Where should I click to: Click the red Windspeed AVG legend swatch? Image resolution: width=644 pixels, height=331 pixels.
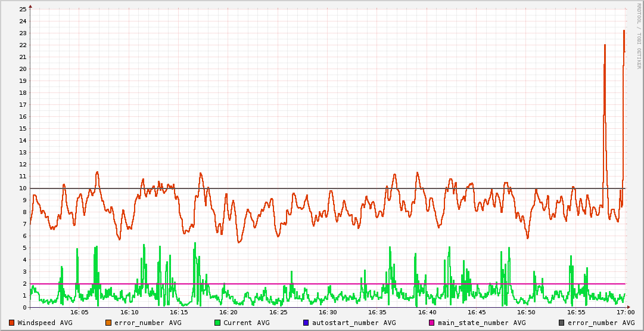[x=12, y=323]
